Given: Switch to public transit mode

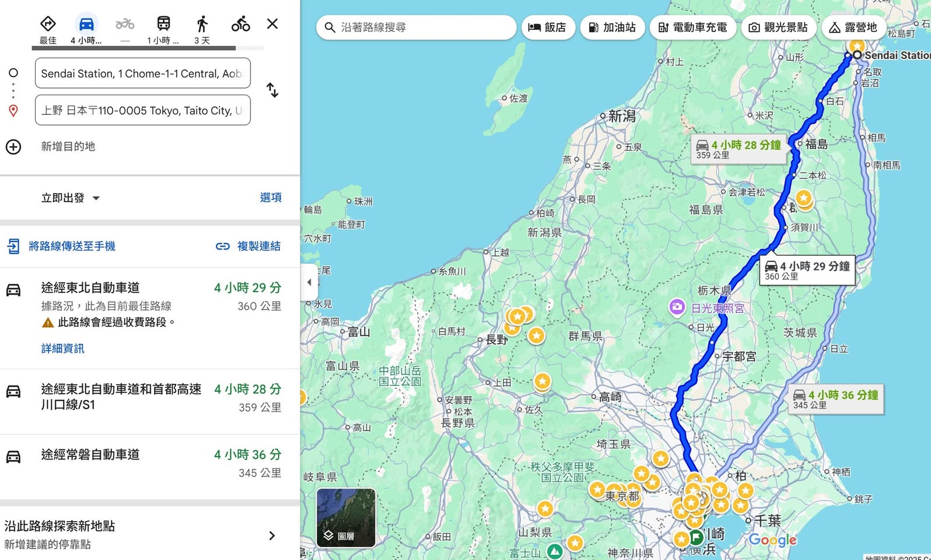Looking at the screenshot, I should (x=163, y=24).
